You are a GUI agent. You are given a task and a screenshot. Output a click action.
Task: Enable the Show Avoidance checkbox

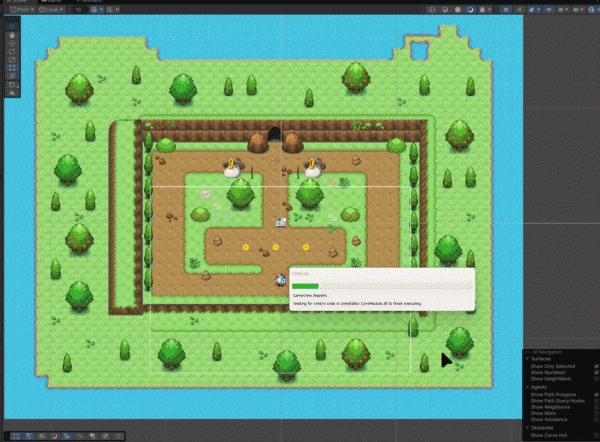pos(596,419)
